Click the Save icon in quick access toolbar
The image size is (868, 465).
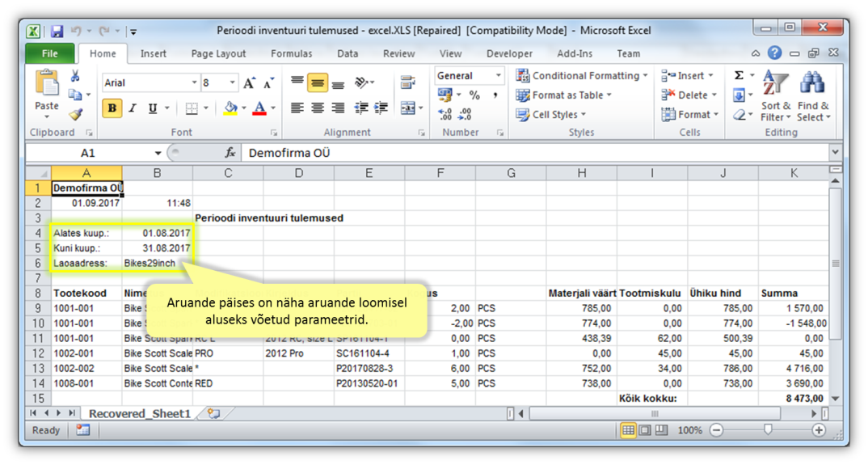[x=57, y=31]
